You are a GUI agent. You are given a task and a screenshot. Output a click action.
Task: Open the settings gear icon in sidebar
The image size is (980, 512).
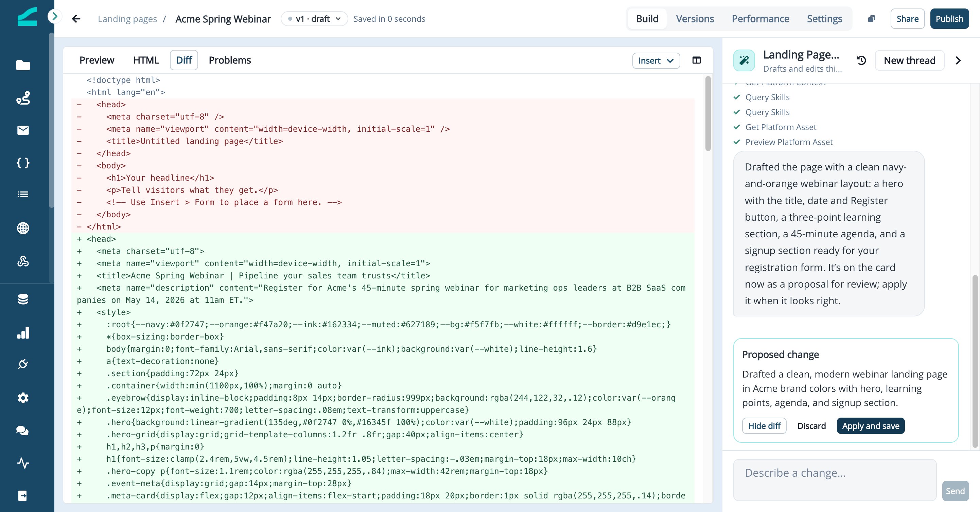point(23,398)
